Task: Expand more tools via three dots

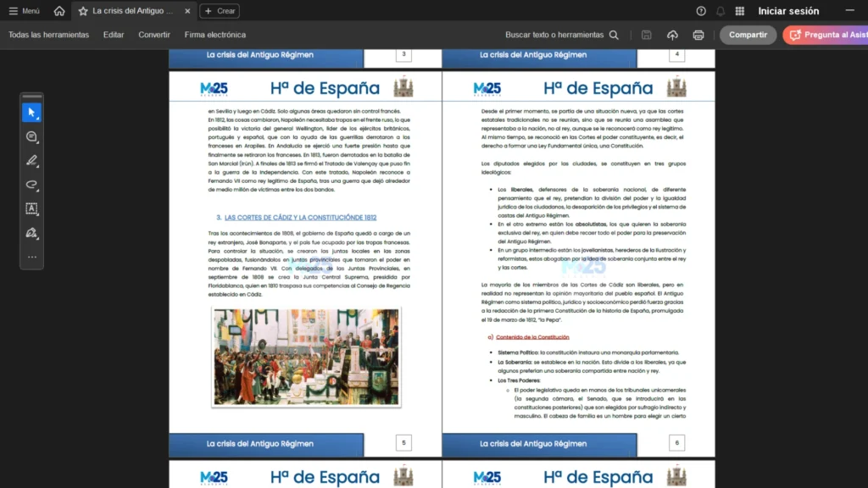Action: (31, 257)
